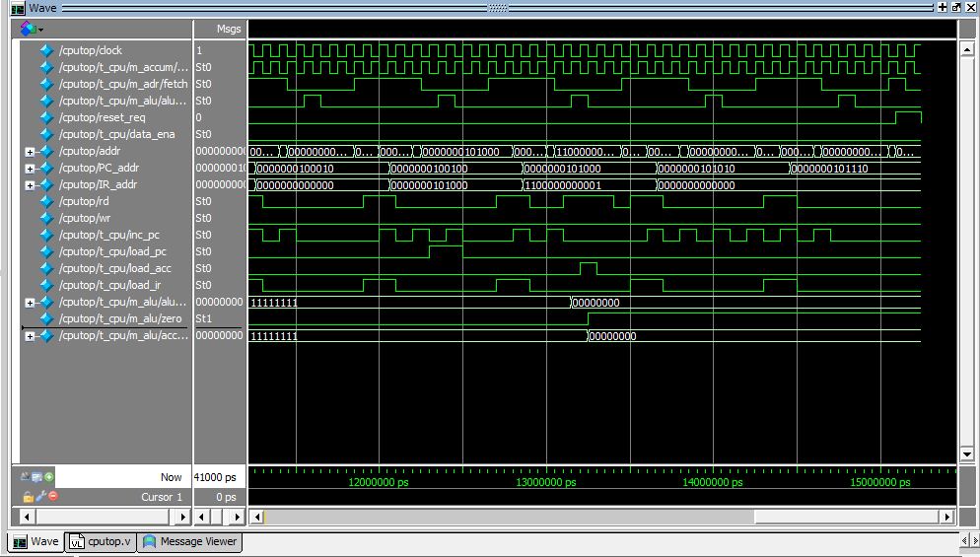Select the /cputop/addr signal name

tap(90, 151)
